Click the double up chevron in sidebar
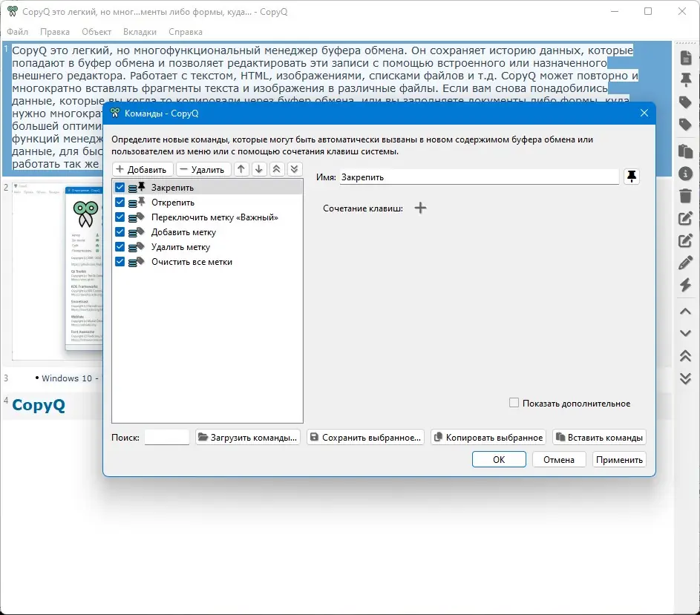Image resolution: width=700 pixels, height=615 pixels. pos(686,355)
